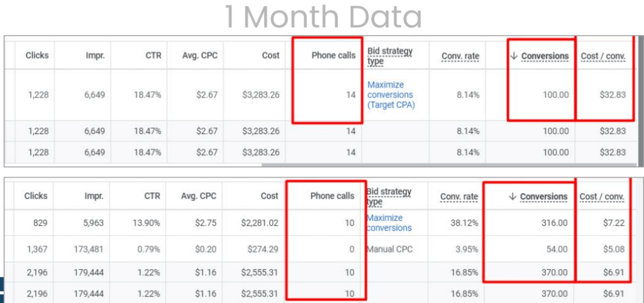This screenshot has width=644, height=303.
Task: Sort the bottom table by Phone calls
Action: tap(332, 196)
